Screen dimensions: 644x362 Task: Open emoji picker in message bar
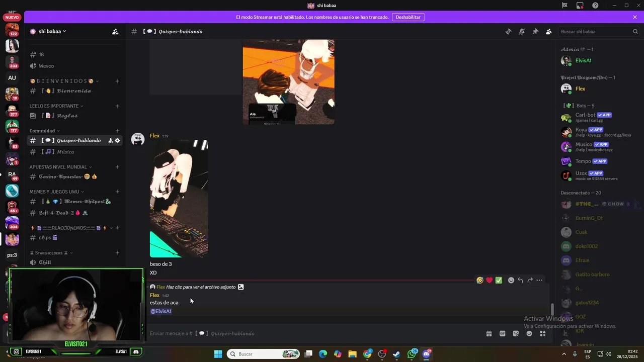coord(529,333)
